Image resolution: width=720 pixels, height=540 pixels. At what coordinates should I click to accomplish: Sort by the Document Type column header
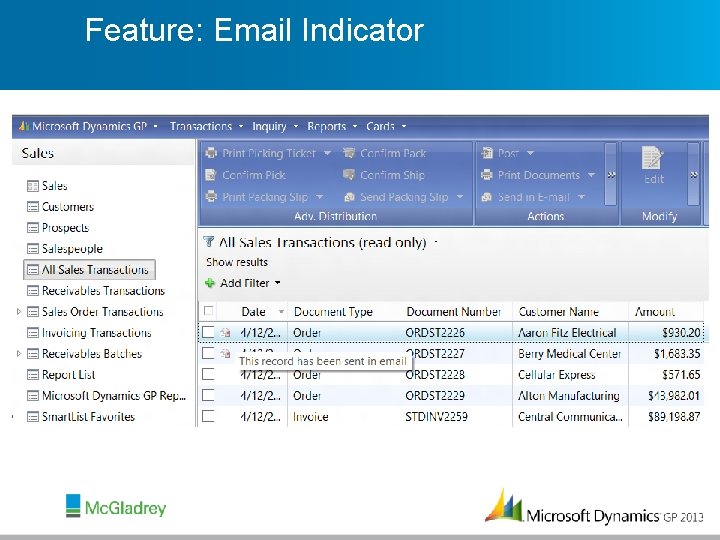click(x=333, y=312)
